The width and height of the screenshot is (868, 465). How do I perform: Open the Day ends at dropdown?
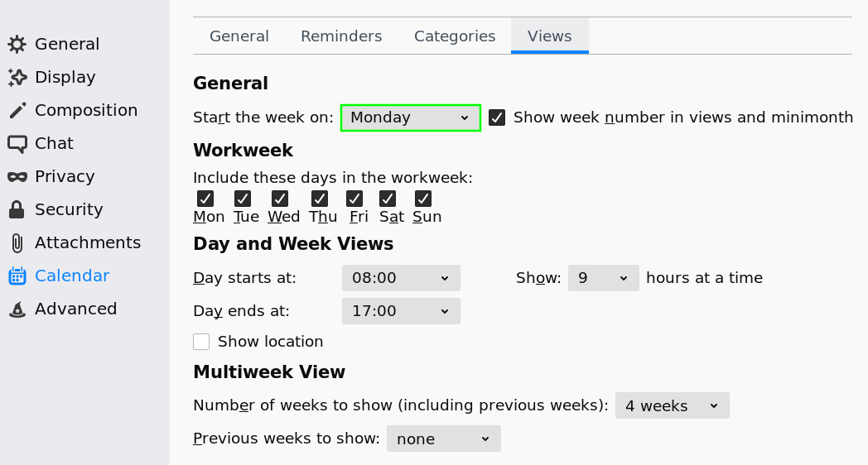[x=401, y=311]
